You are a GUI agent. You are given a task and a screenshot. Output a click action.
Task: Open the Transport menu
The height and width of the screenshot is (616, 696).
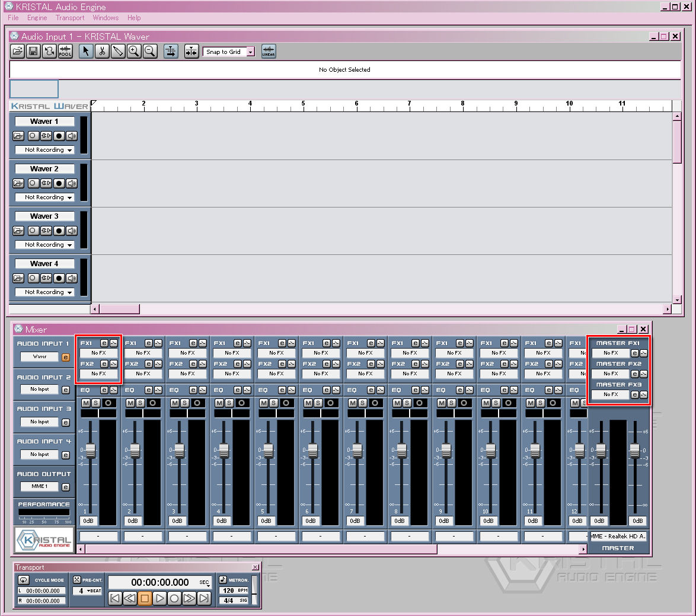tap(70, 18)
